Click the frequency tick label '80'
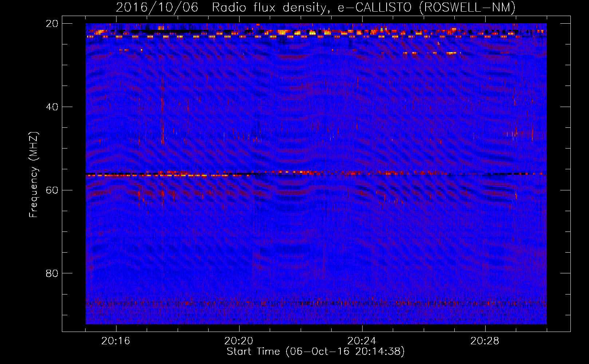Screen dimensions: 589x364 52,273
